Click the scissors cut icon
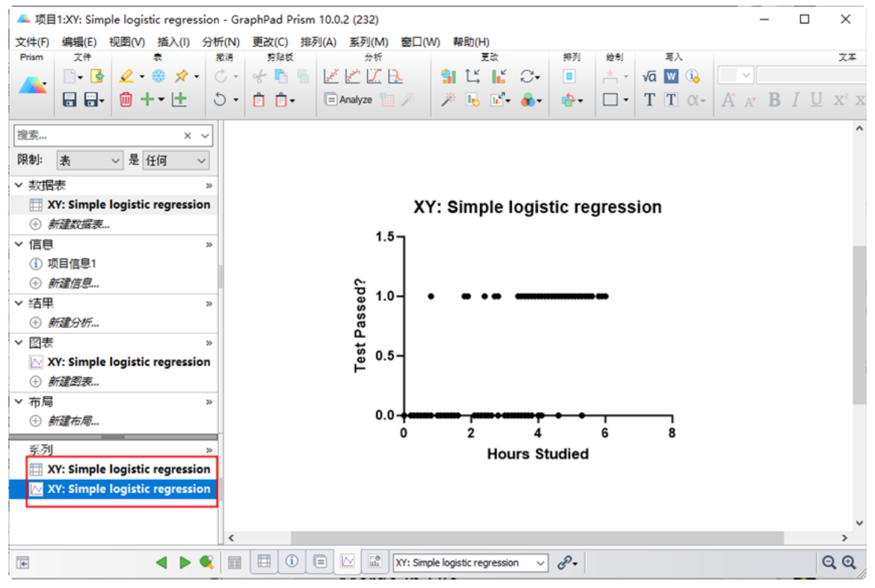The height and width of the screenshot is (588, 875). (259, 76)
